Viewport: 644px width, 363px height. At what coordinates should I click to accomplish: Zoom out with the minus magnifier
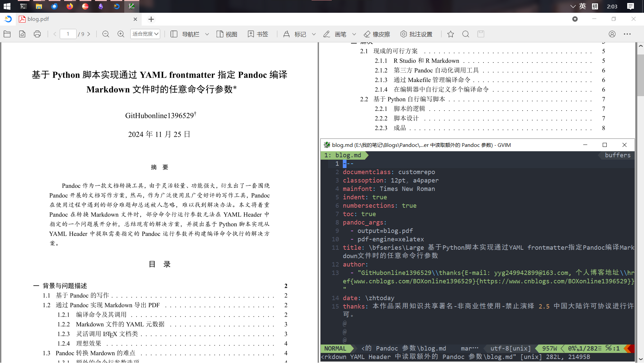pos(105,34)
